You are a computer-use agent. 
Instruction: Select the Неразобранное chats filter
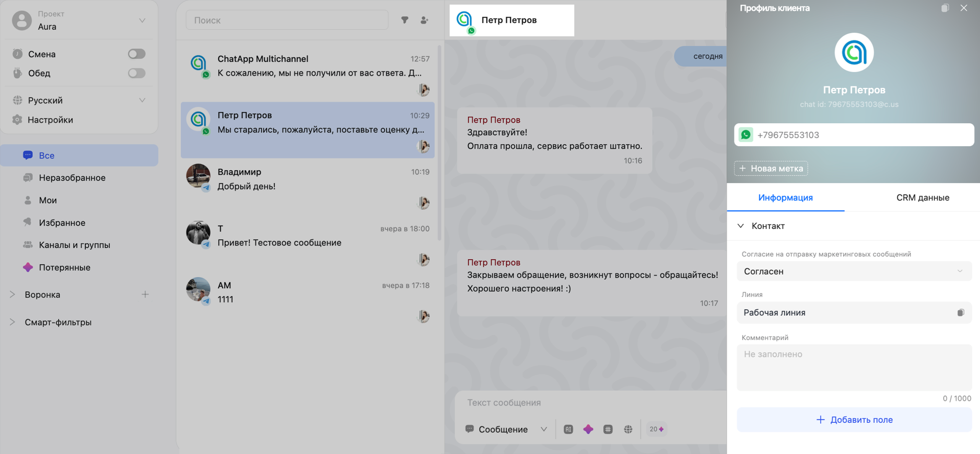(x=72, y=178)
